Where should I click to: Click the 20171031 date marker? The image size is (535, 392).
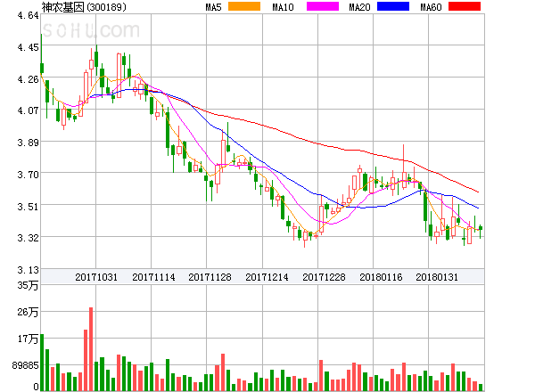click(x=96, y=277)
